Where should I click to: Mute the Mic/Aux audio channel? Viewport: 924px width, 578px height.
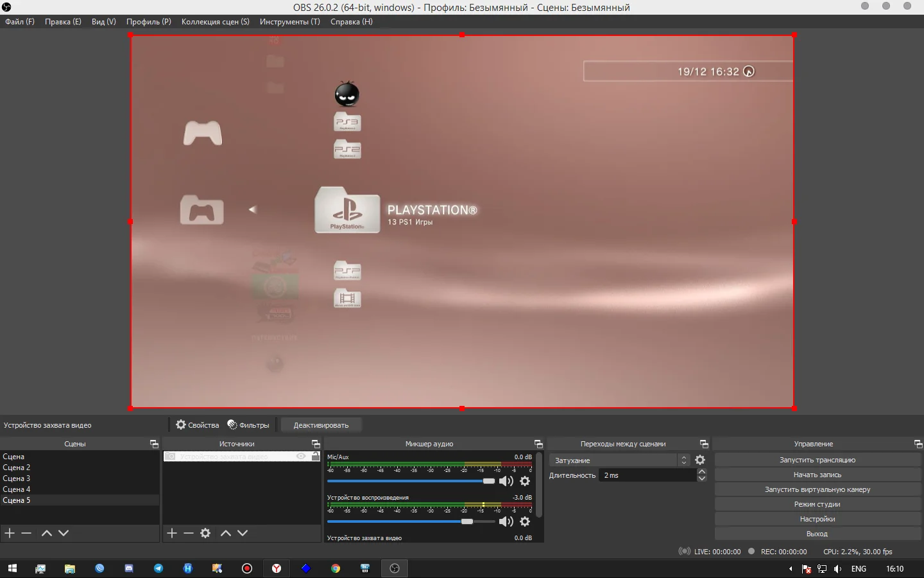pos(506,481)
